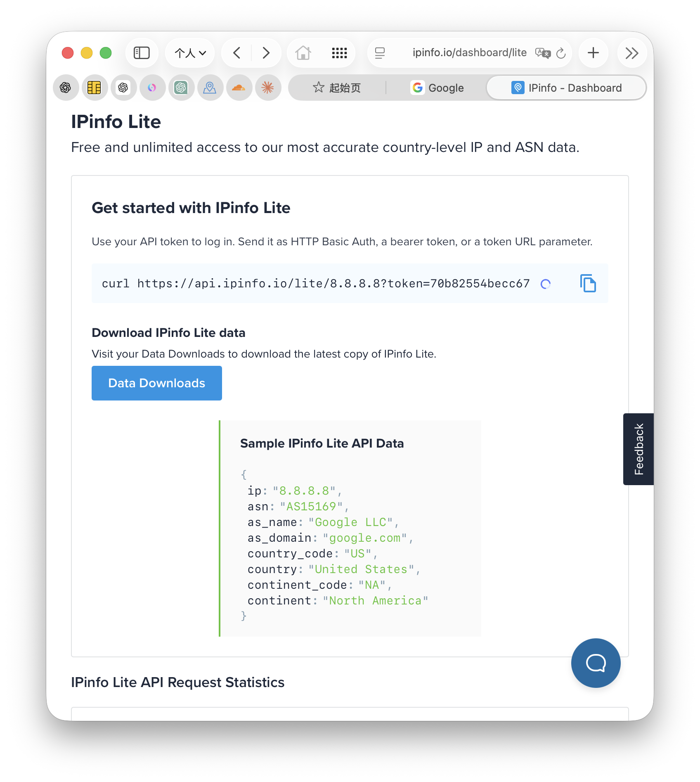This screenshot has height=782, width=700.
Task: Click the IPinfo Lite API Request Statistics heading
Action: click(177, 682)
